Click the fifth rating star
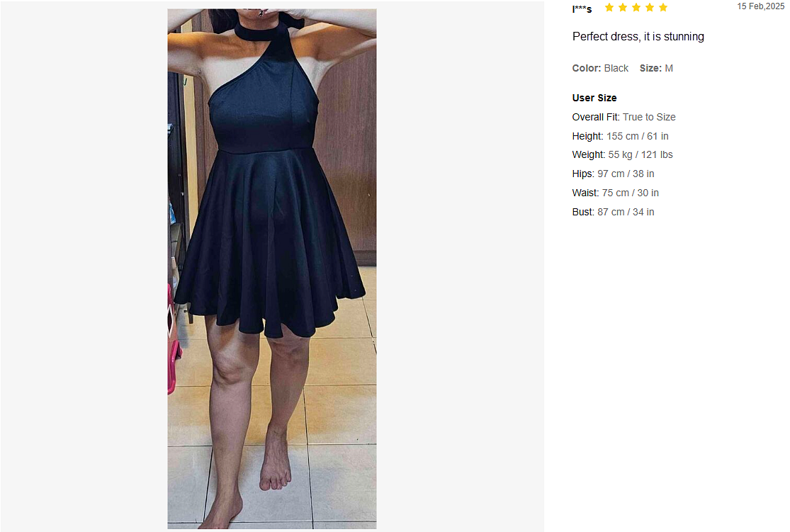790x532 pixels. 663,7
